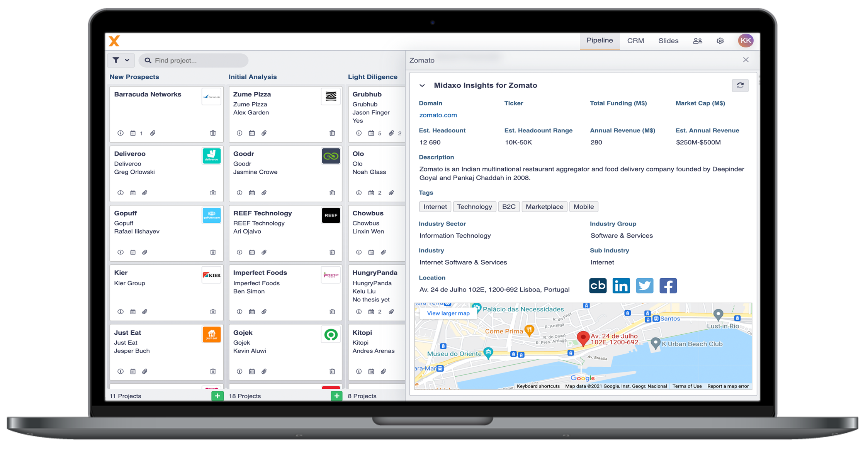
Task: Click the Facebook icon for Zomato
Action: (x=668, y=285)
